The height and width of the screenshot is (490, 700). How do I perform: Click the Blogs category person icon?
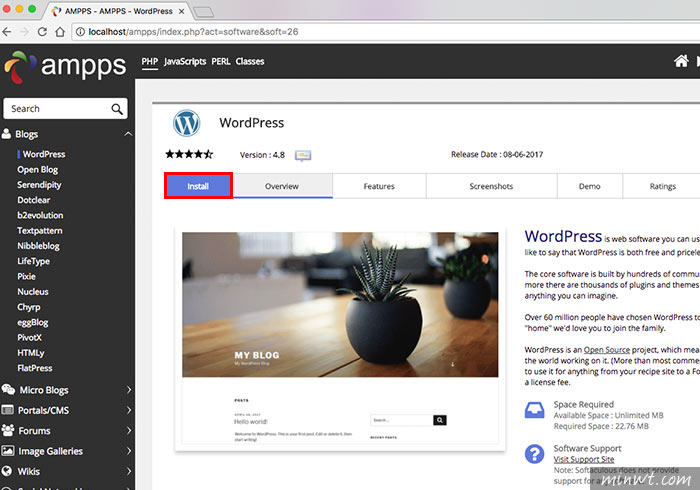tap(6, 133)
